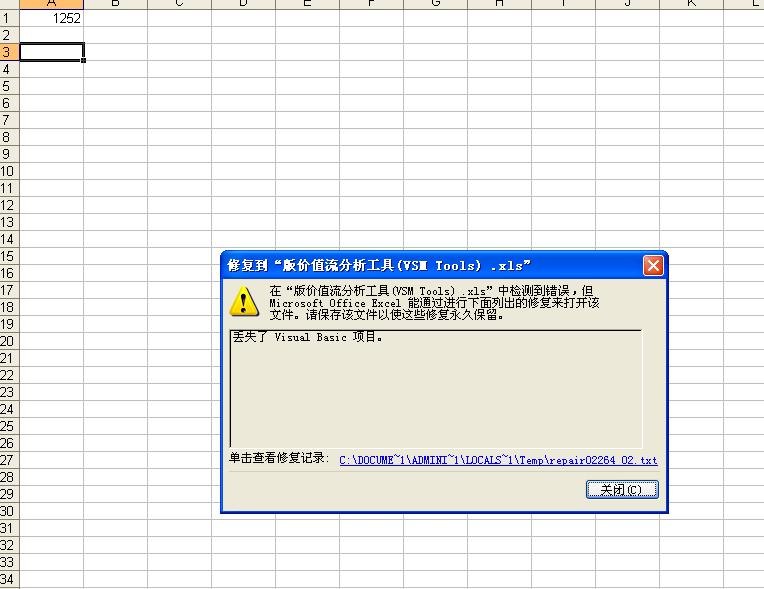Select row header 15
Screen dimensions: 764x589
[x=9, y=256]
